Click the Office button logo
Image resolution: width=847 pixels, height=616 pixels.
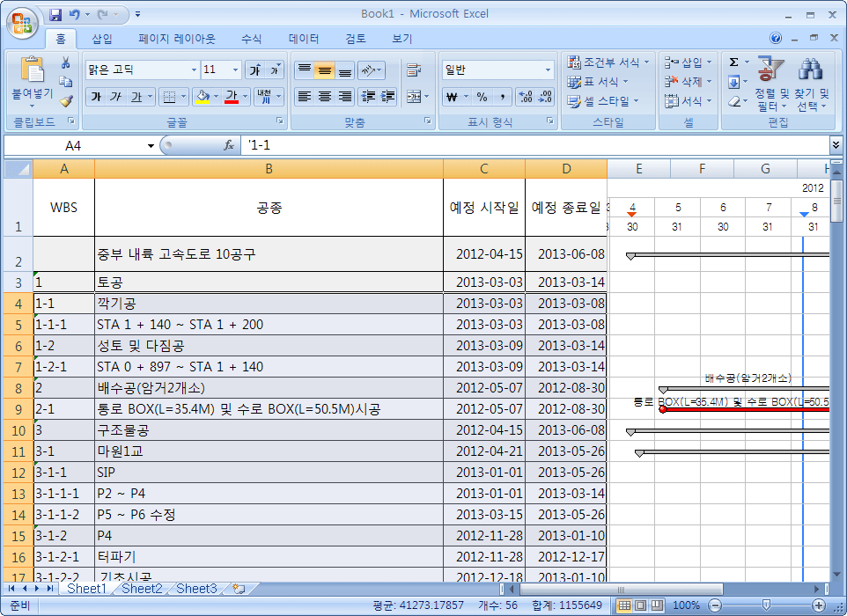tap(21, 21)
